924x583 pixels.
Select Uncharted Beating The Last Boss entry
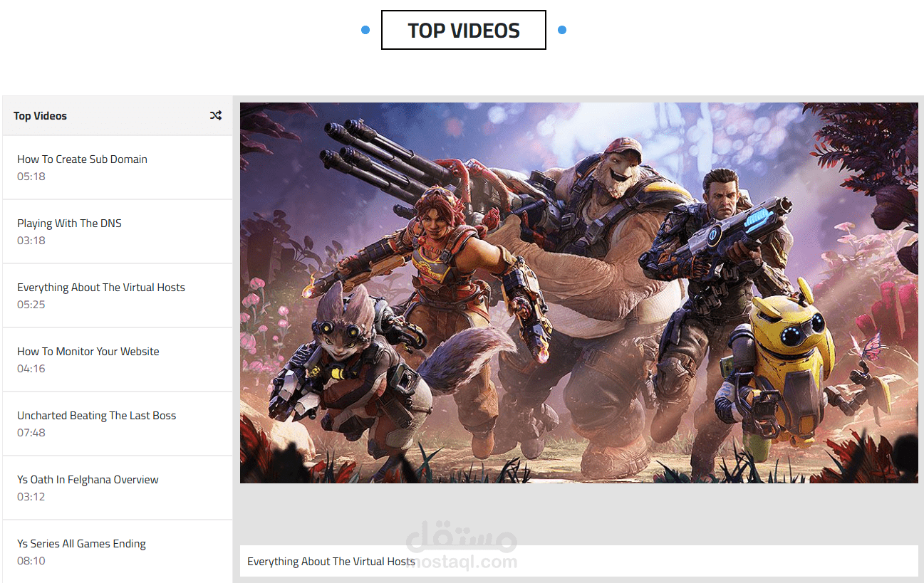pyautogui.click(x=118, y=424)
